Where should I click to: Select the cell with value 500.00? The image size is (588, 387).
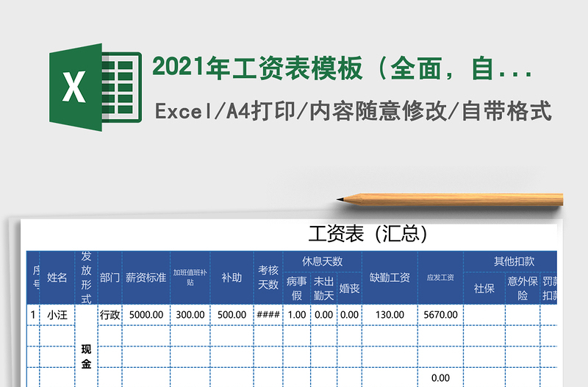tap(232, 315)
